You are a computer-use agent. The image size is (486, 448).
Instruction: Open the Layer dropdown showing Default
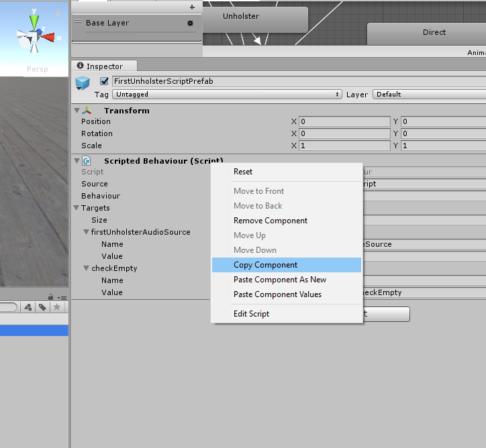coord(429,95)
